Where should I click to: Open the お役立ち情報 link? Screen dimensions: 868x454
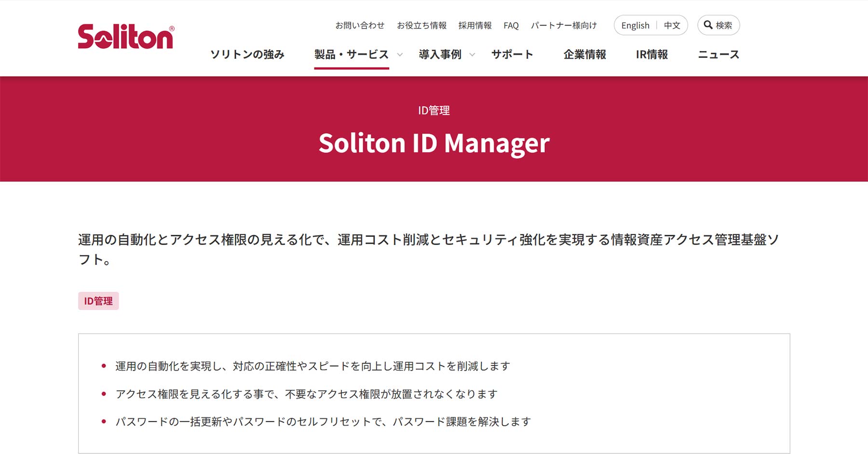coord(421,26)
